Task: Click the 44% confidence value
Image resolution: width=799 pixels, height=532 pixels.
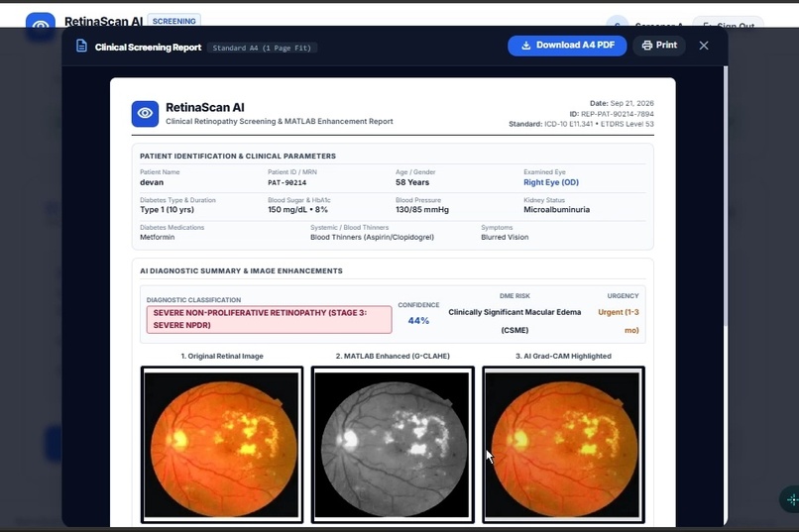Action: (x=418, y=321)
